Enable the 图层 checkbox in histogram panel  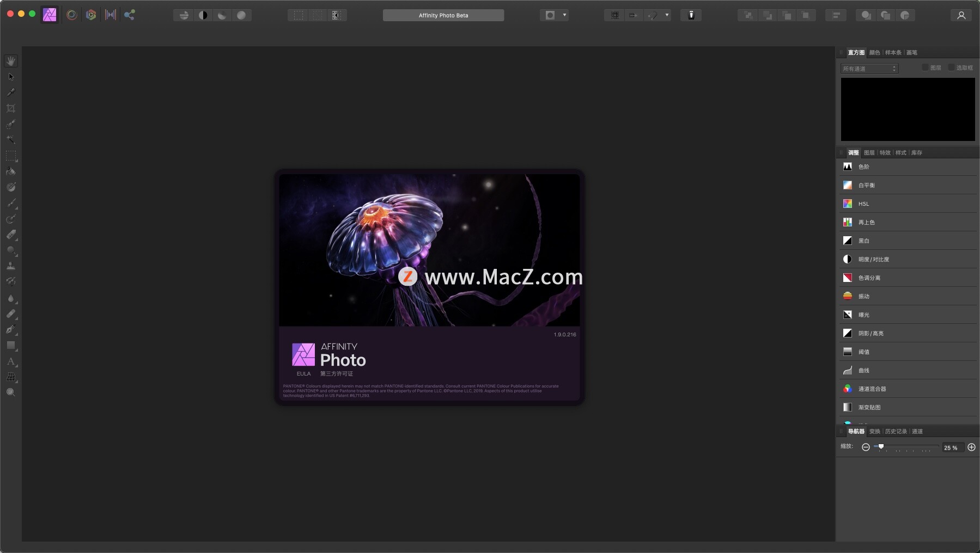click(925, 67)
